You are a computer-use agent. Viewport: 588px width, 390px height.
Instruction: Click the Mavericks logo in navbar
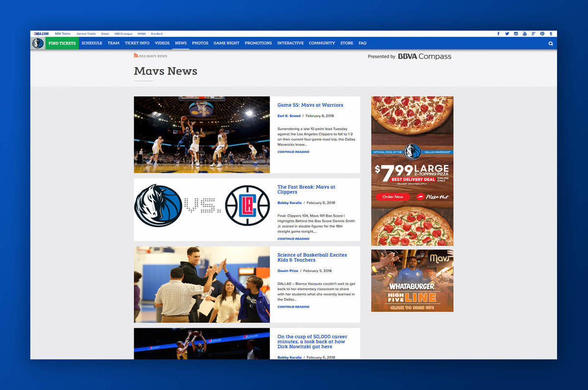(x=38, y=43)
